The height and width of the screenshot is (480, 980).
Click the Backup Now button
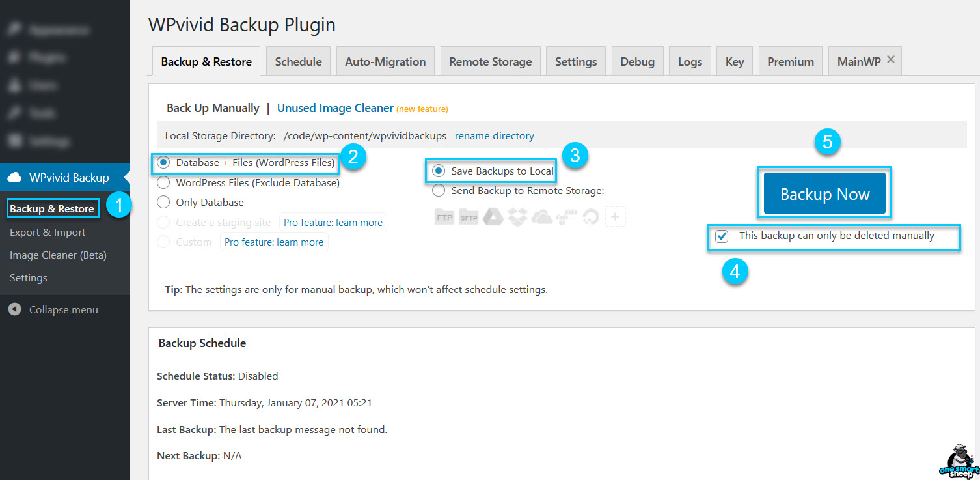point(824,194)
